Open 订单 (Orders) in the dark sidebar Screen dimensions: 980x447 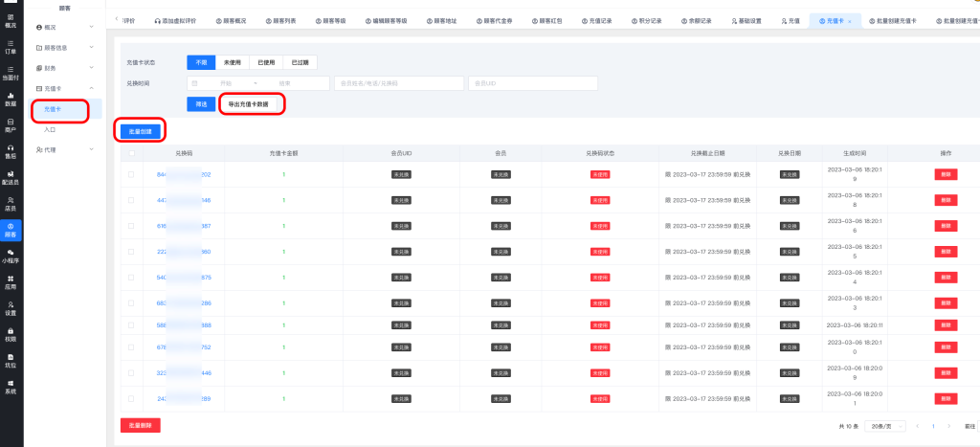[x=11, y=46]
